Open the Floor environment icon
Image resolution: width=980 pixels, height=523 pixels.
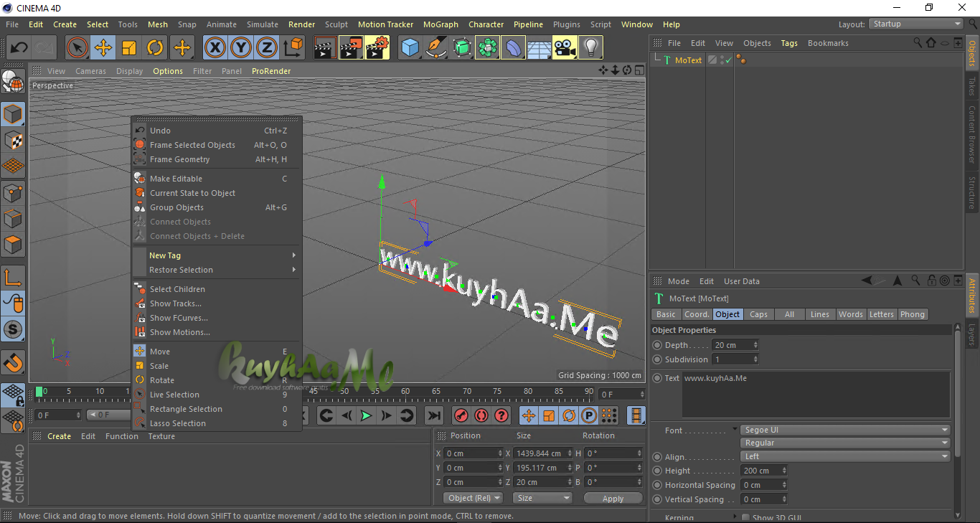pos(539,48)
